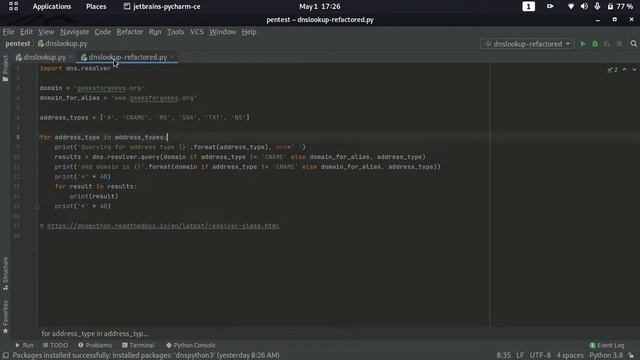Open the TODO tool window
The image size is (640, 360).
56,345
